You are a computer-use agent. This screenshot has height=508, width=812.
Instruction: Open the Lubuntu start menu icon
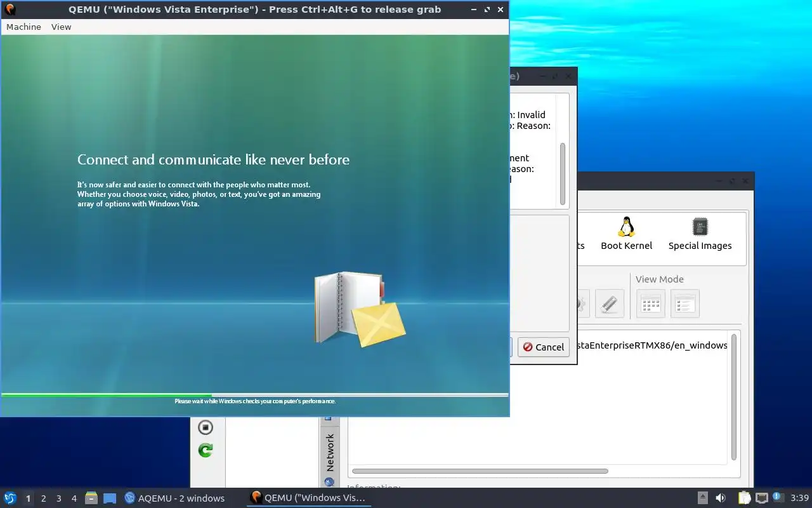coord(10,498)
